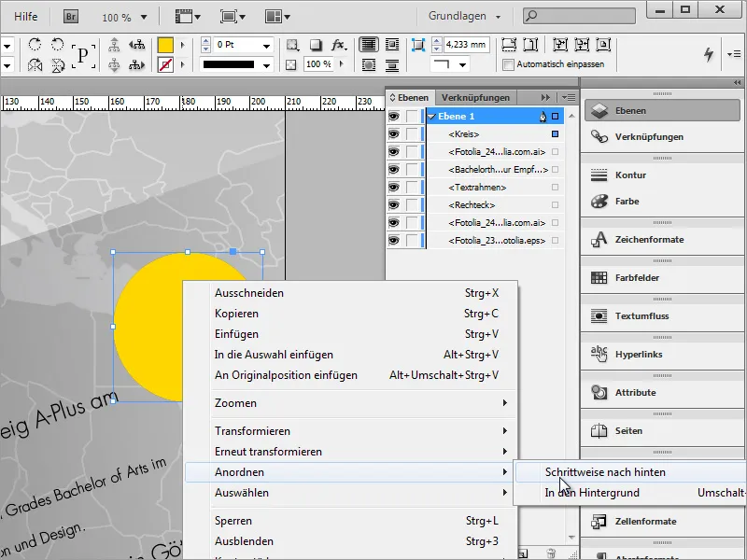Choose 'no text wrap' icon
This screenshot has width=747, height=560.
[x=368, y=45]
